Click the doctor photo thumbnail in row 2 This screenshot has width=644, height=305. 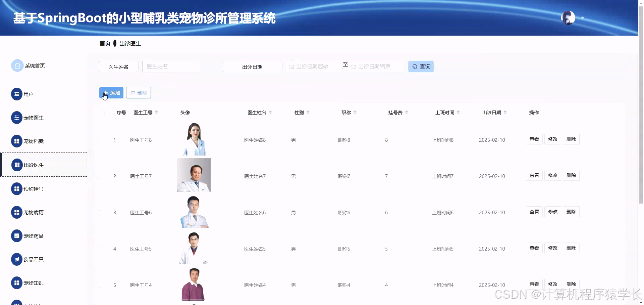pos(194,175)
